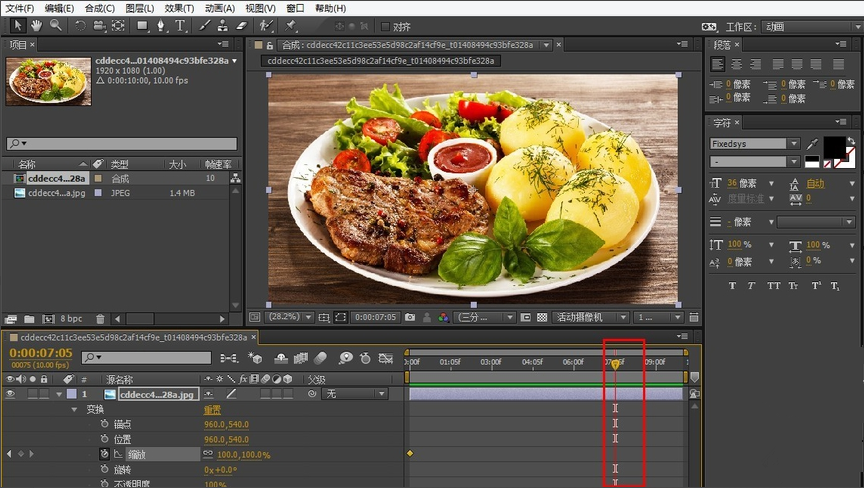864x488 pixels.
Task: Toggle the 对齐 snapping checkbox
Action: point(386,26)
